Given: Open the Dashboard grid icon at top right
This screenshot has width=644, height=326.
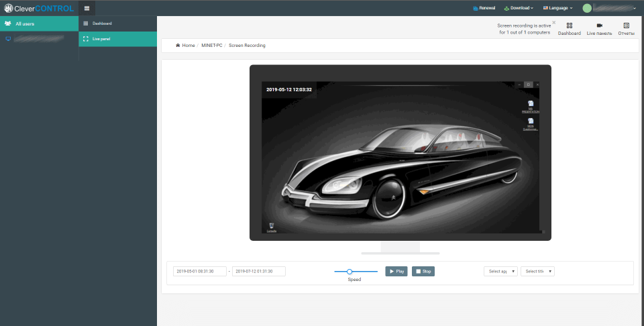Looking at the screenshot, I should tap(569, 25).
